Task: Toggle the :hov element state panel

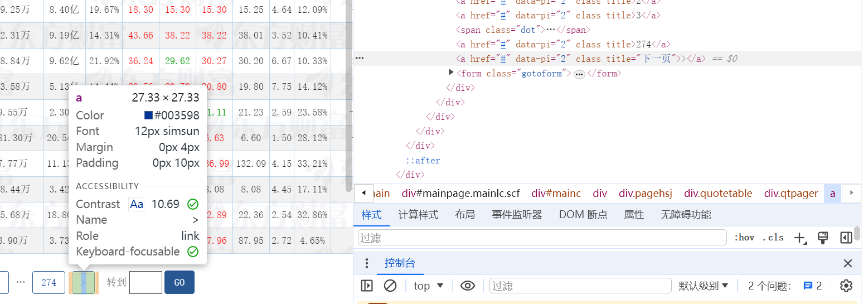Action: coord(744,238)
